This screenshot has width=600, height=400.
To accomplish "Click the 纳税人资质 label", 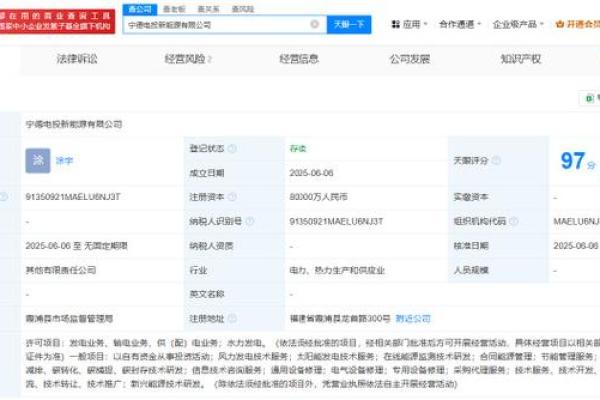I will point(211,246).
